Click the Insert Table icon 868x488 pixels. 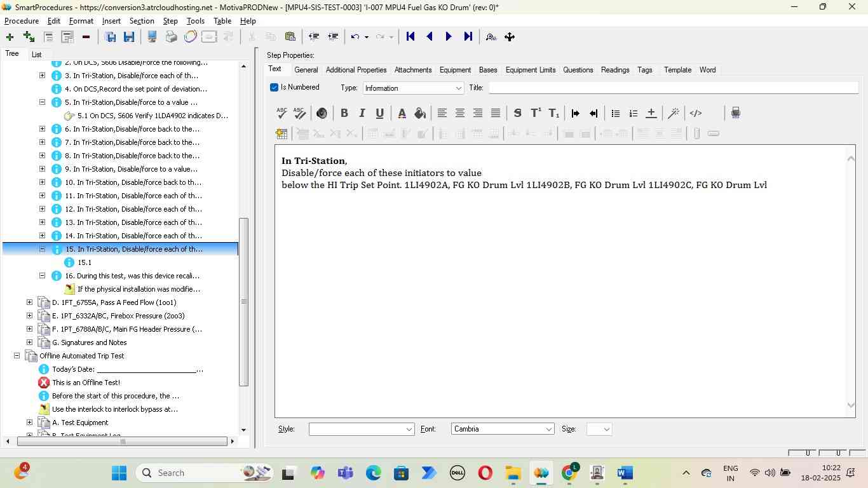coord(281,133)
